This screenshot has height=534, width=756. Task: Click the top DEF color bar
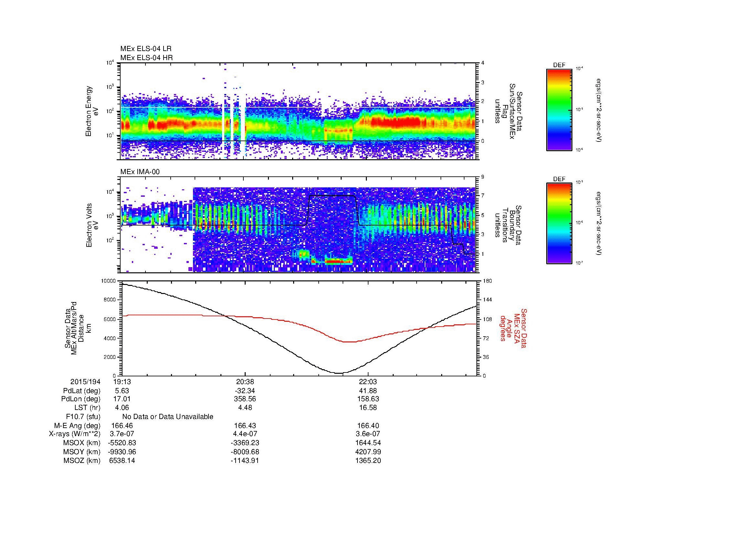pyautogui.click(x=559, y=110)
